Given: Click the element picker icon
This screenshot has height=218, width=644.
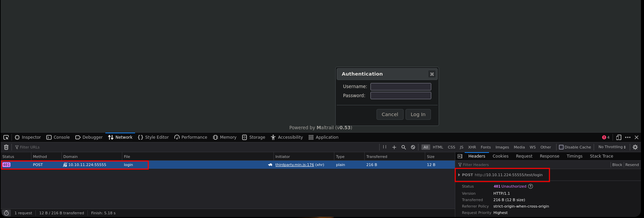Looking at the screenshot, I should point(6,137).
